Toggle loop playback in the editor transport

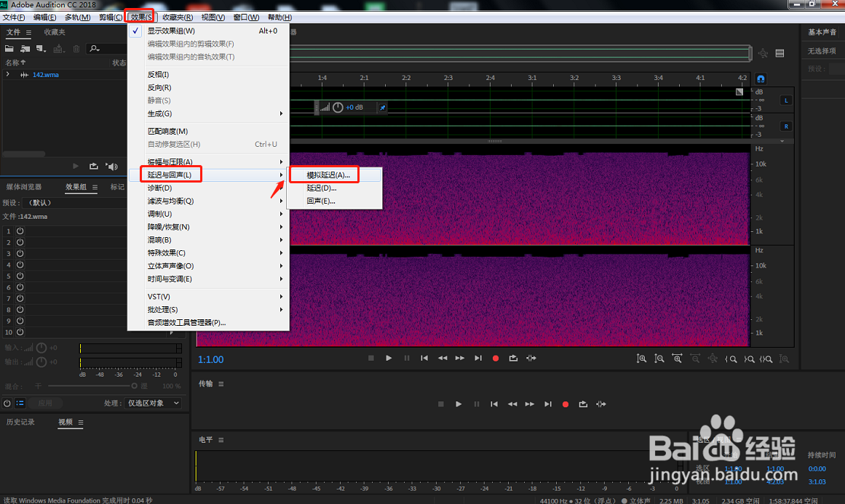513,358
